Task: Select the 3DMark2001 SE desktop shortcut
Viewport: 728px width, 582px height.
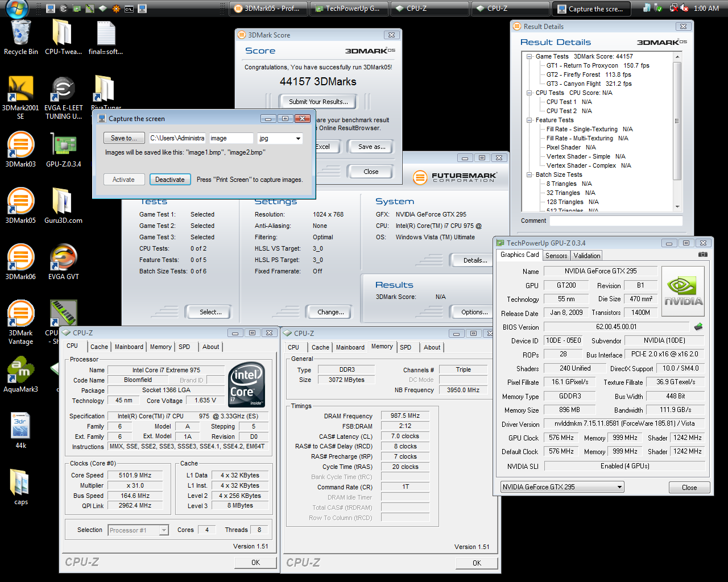Action: [x=20, y=98]
